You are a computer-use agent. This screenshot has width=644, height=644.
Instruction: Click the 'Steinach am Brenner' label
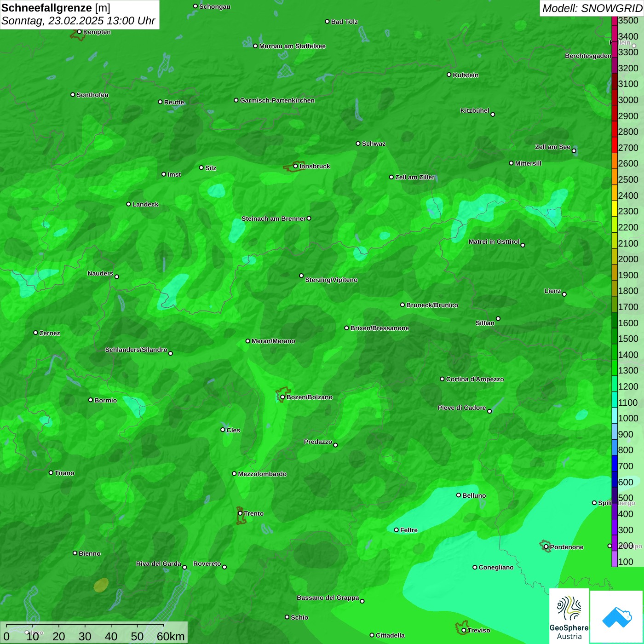[x=274, y=218]
